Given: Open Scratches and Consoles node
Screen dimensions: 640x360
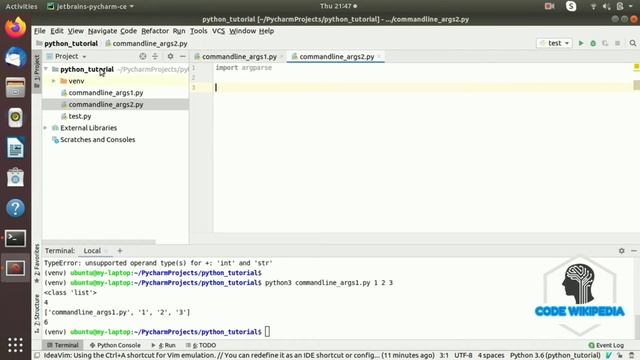Looking at the screenshot, I should point(98,140).
